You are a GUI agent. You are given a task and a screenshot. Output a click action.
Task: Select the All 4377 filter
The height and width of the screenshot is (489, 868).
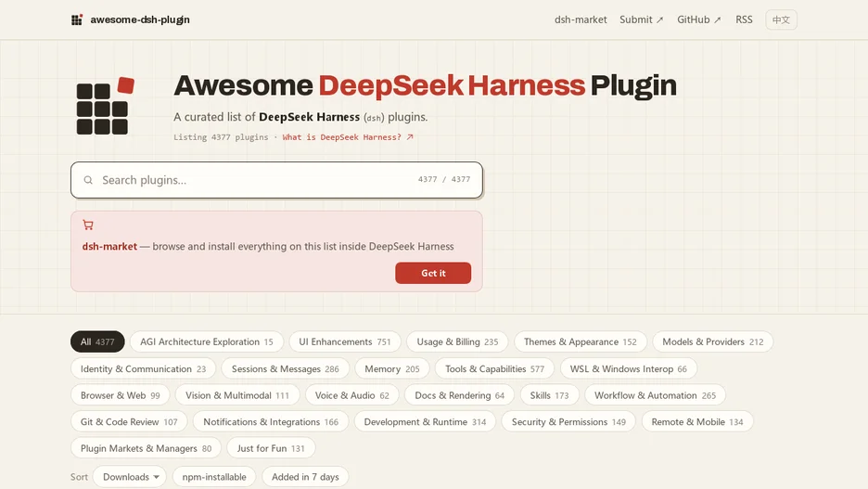click(97, 341)
